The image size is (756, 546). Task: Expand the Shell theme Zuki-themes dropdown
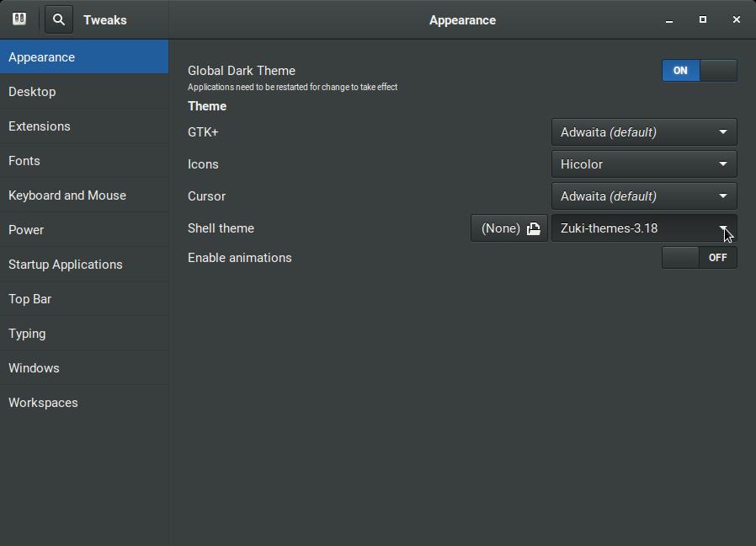644,228
